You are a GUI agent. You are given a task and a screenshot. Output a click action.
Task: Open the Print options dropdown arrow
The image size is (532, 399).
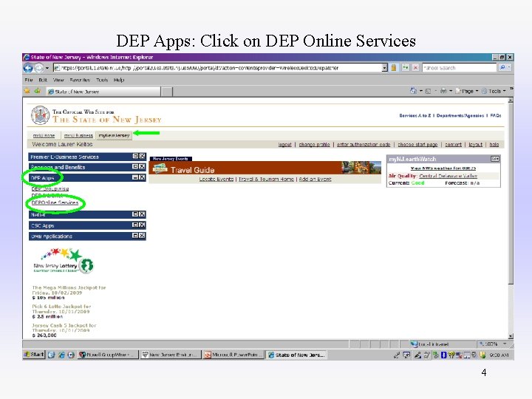[451, 91]
